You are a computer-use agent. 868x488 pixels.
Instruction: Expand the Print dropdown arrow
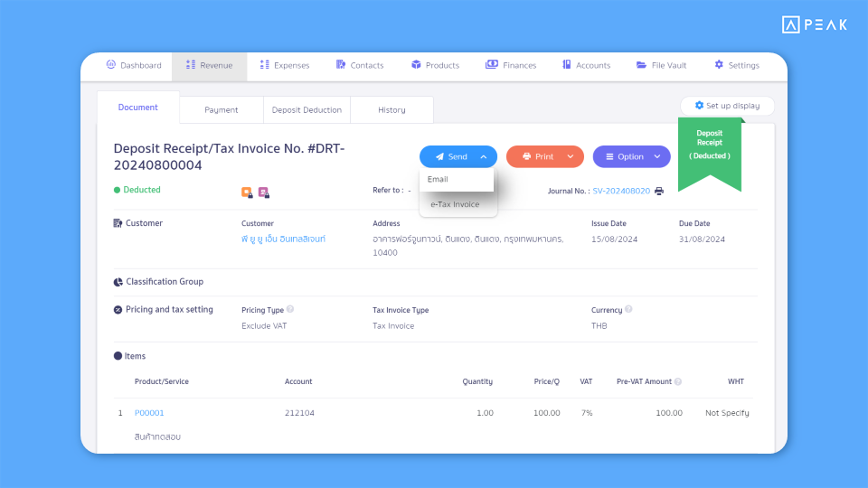[571, 156]
